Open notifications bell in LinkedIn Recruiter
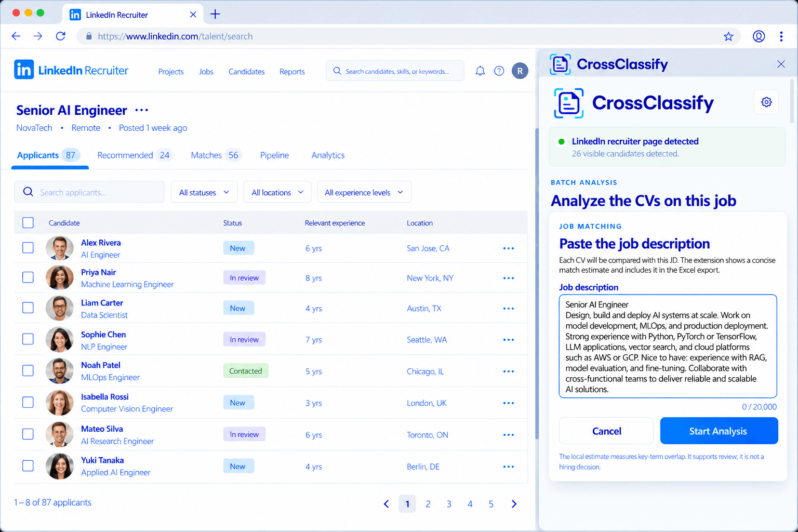This screenshot has height=532, width=798. click(480, 71)
